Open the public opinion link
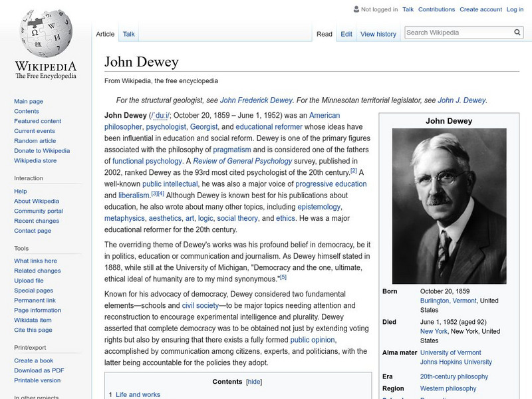532x399 pixels. (312, 340)
